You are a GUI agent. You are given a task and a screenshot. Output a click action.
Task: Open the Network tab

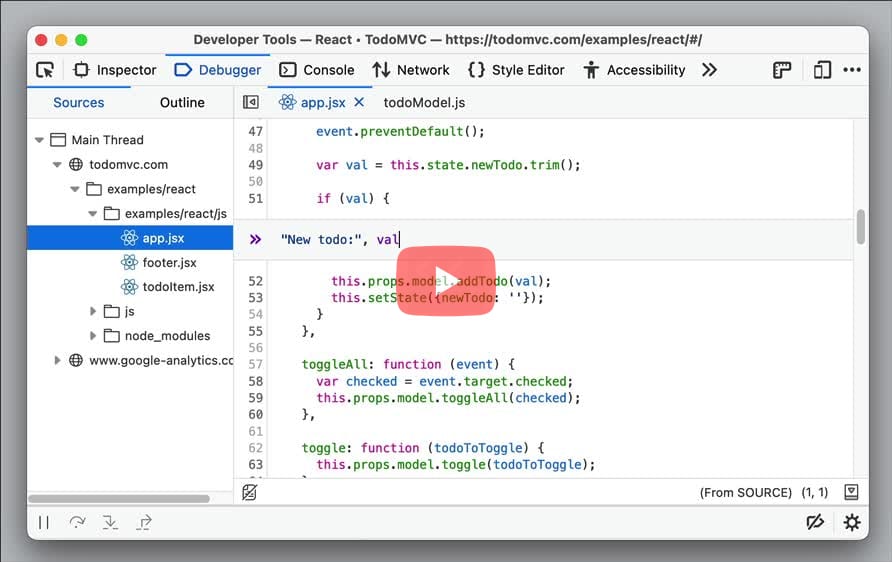tap(411, 70)
